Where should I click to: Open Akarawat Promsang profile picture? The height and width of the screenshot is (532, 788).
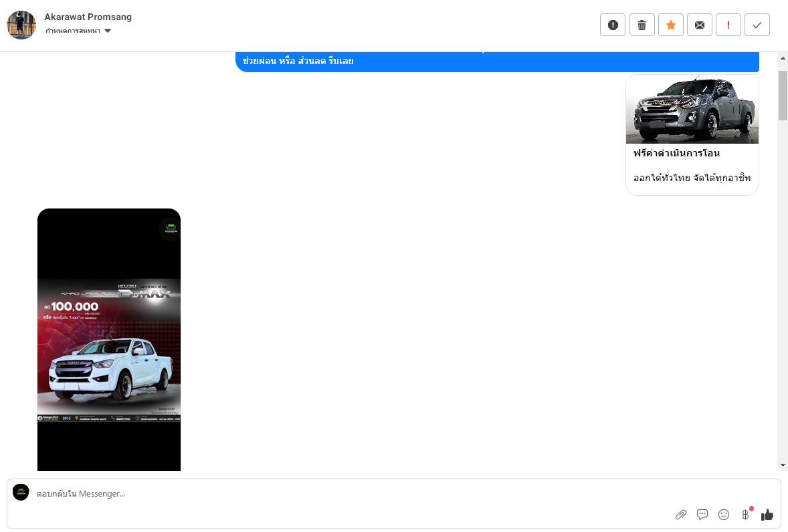coord(21,25)
